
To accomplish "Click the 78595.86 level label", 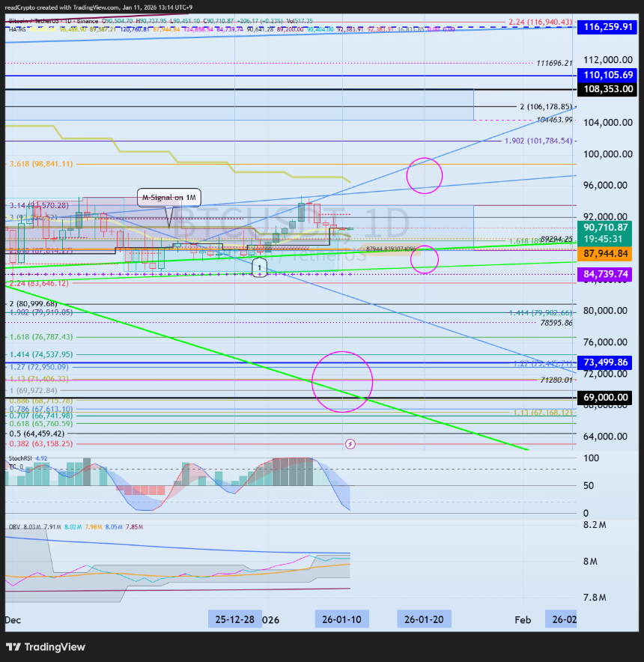I will pos(556,323).
